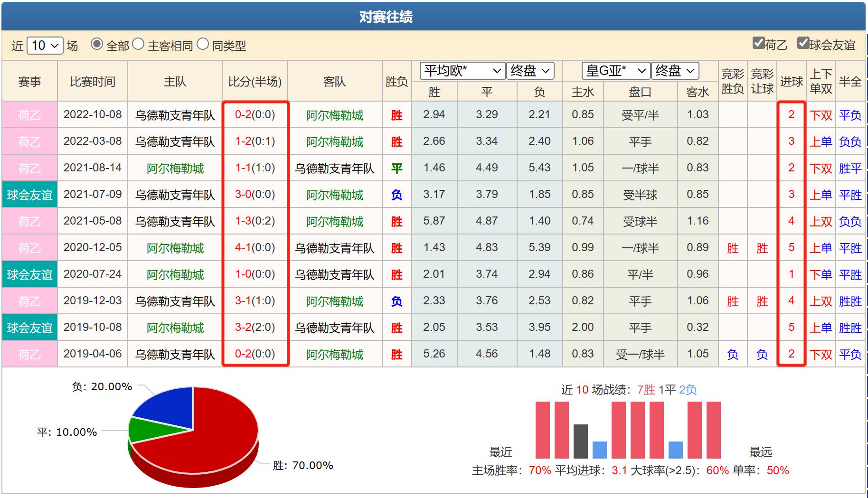Viewport: 868px width, 498px height.
Task: Click the 荷乙 league label in the first row
Action: [x=29, y=114]
